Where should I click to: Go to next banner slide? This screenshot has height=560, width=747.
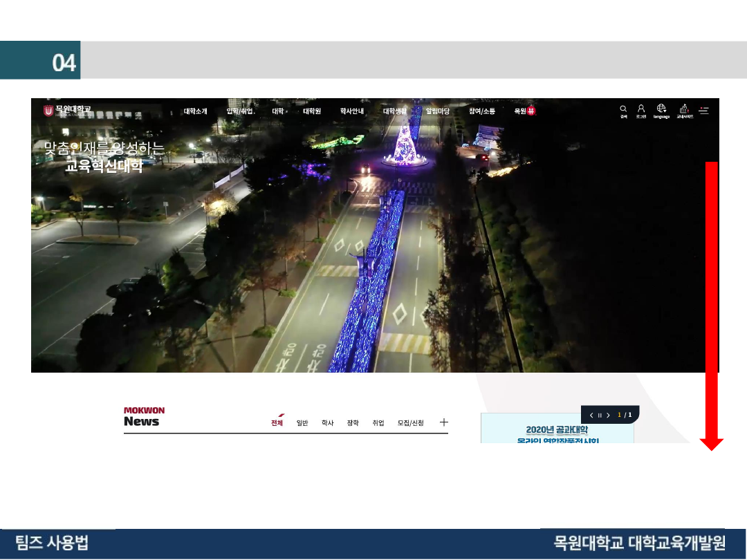click(x=608, y=416)
